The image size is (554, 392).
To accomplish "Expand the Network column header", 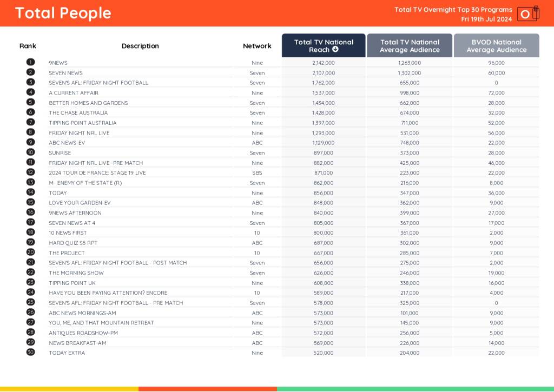I will tap(257, 46).
